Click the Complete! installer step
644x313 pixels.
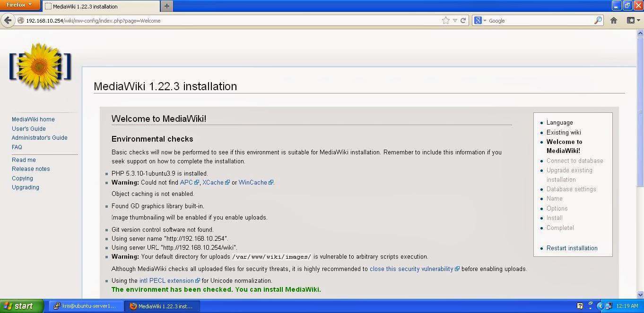[x=560, y=228]
